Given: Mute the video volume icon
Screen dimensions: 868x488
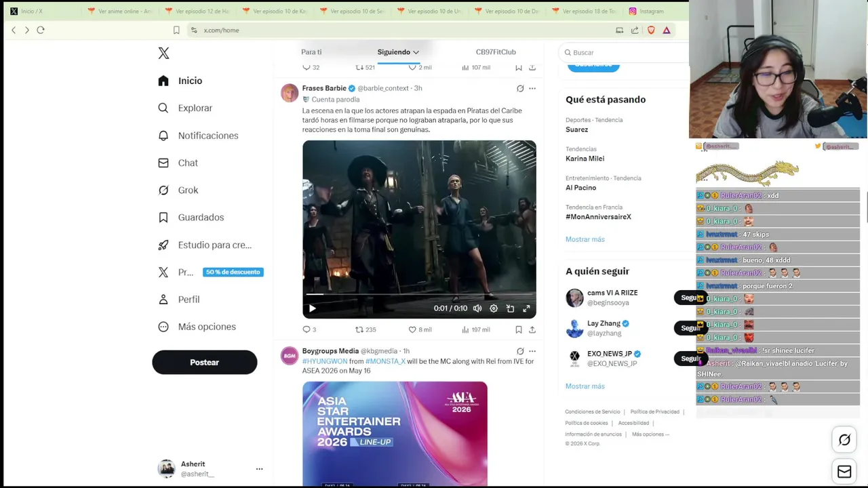Looking at the screenshot, I should click(477, 308).
